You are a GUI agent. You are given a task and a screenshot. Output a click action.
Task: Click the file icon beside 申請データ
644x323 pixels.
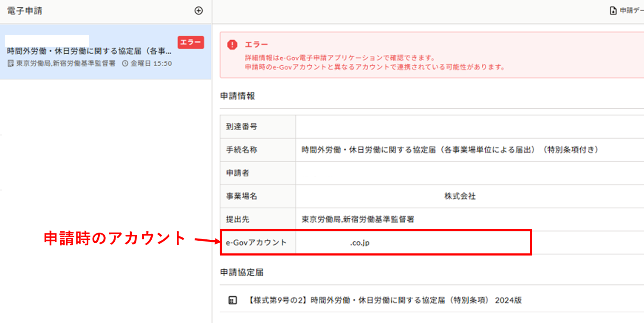(613, 11)
